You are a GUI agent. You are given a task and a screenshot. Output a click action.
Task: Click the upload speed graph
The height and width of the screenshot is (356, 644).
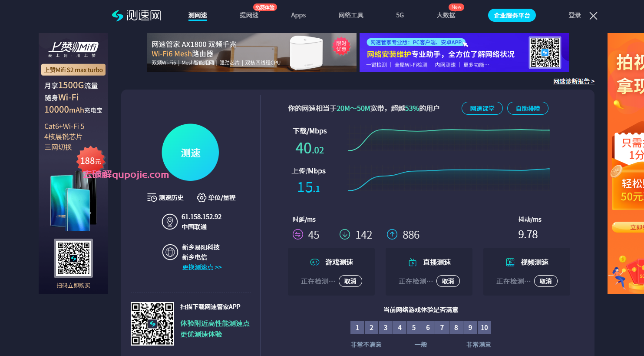click(x=449, y=180)
